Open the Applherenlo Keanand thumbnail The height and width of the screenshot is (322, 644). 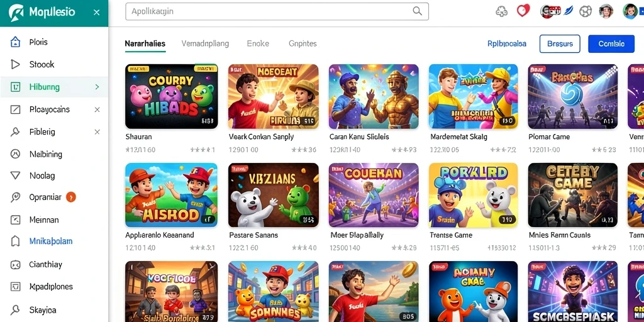click(x=171, y=195)
